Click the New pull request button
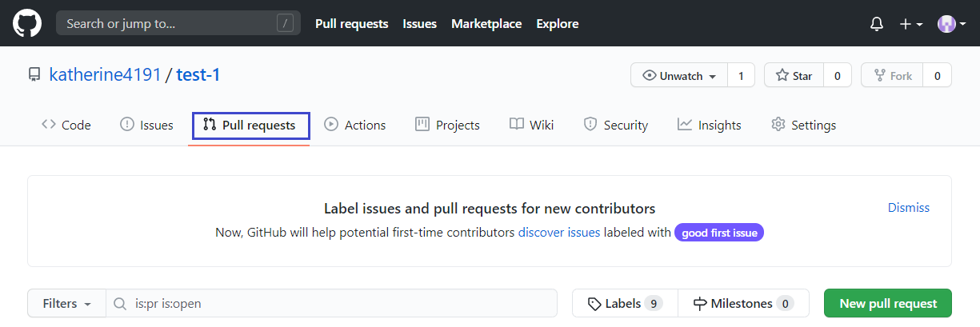The width and height of the screenshot is (980, 327). tap(887, 304)
